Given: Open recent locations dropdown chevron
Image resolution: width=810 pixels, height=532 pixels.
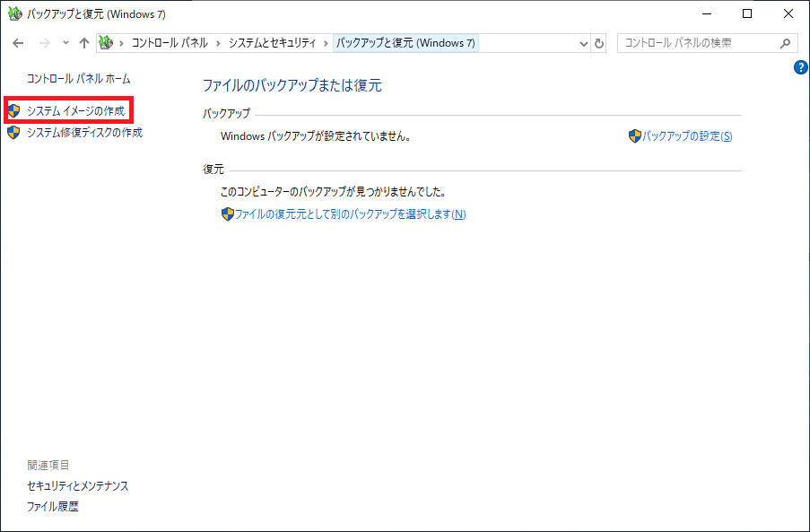Looking at the screenshot, I should point(65,43).
